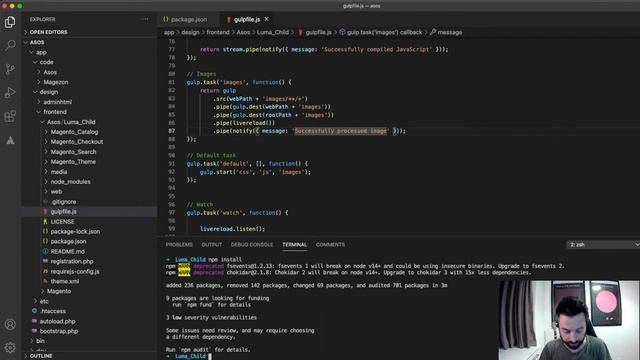Viewport: 640px width, 360px height.
Task: Collapse the design folder
Action: (89, 92)
